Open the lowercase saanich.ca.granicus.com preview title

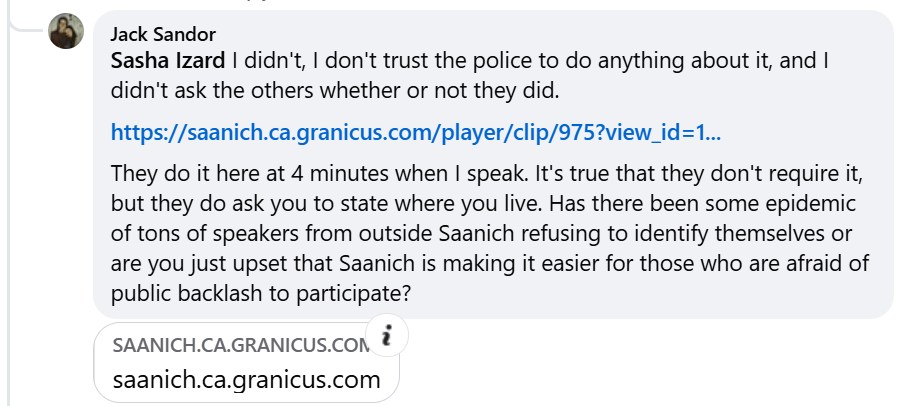tap(246, 380)
